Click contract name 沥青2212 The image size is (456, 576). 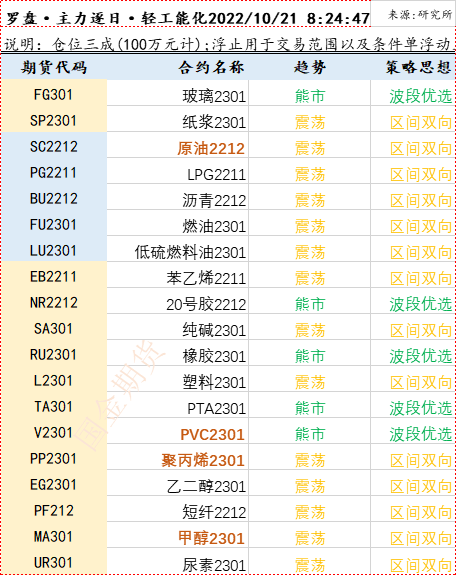[214, 201]
